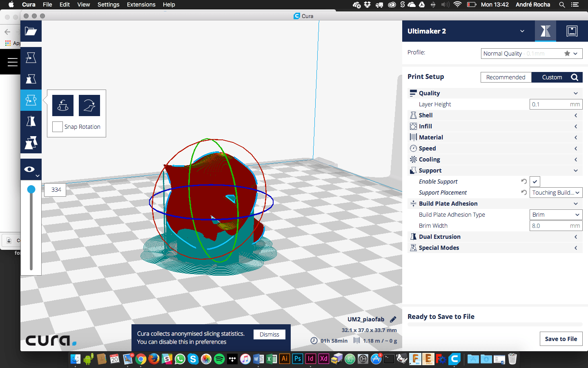Open Illustrator from the Dock
The image size is (588, 368).
(x=285, y=359)
